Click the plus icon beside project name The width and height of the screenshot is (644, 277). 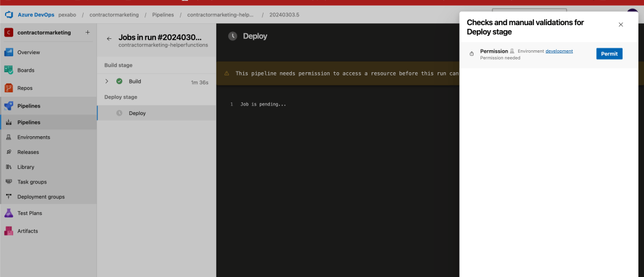click(87, 33)
